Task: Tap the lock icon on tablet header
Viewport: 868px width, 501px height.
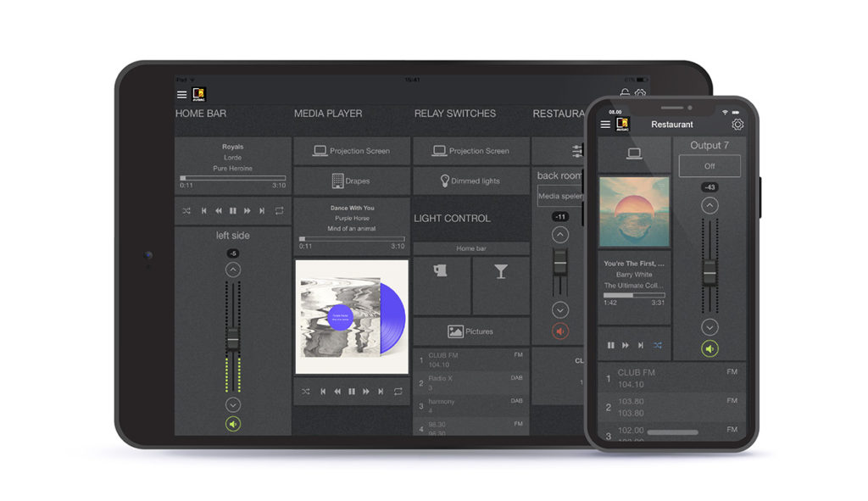Action: click(x=625, y=93)
